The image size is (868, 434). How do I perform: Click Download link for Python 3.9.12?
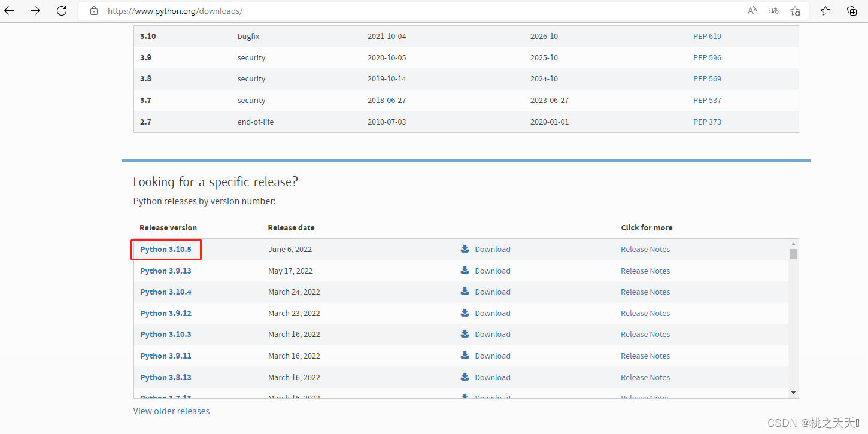point(493,313)
